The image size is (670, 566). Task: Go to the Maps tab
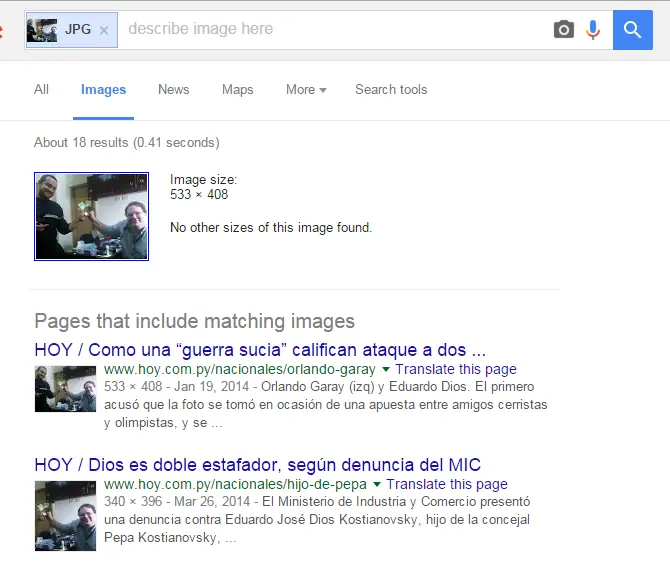tap(238, 89)
